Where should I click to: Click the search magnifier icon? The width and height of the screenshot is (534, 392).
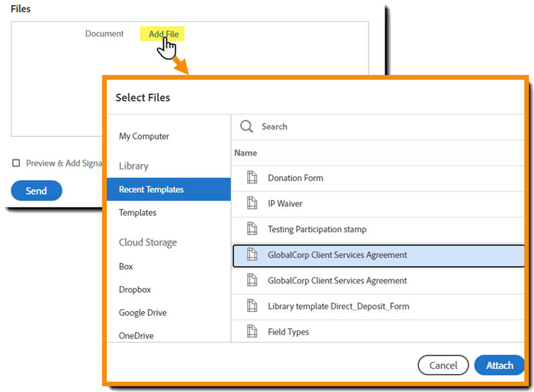tap(246, 127)
